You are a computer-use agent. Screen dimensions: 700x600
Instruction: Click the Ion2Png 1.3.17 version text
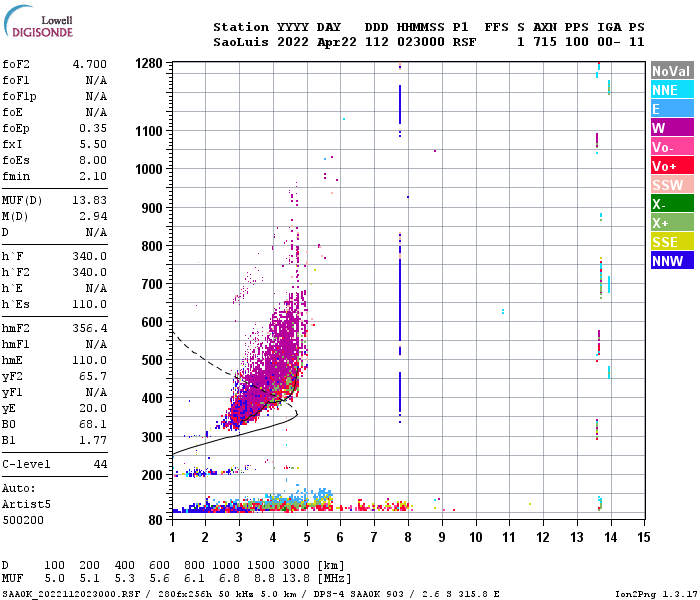[x=656, y=594]
